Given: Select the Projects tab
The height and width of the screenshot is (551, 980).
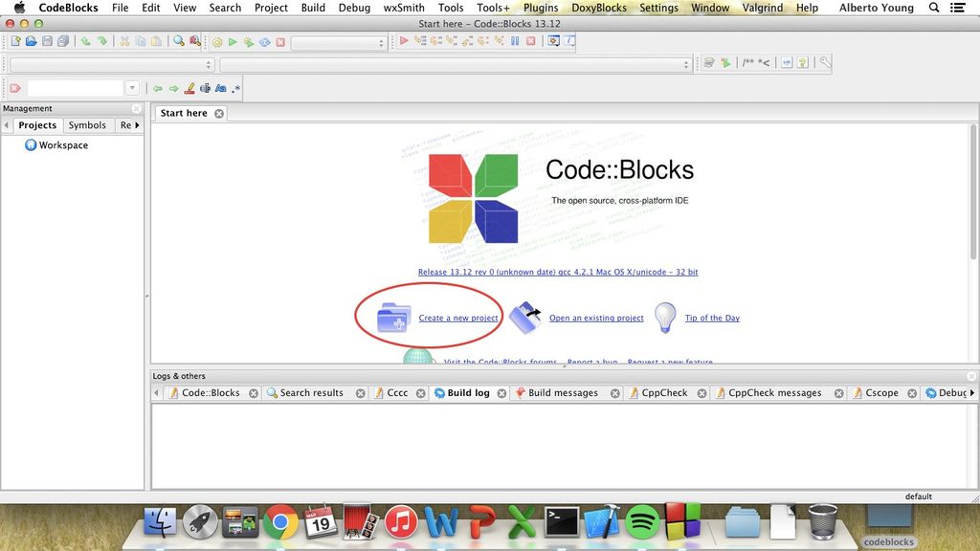Looking at the screenshot, I should click(37, 125).
